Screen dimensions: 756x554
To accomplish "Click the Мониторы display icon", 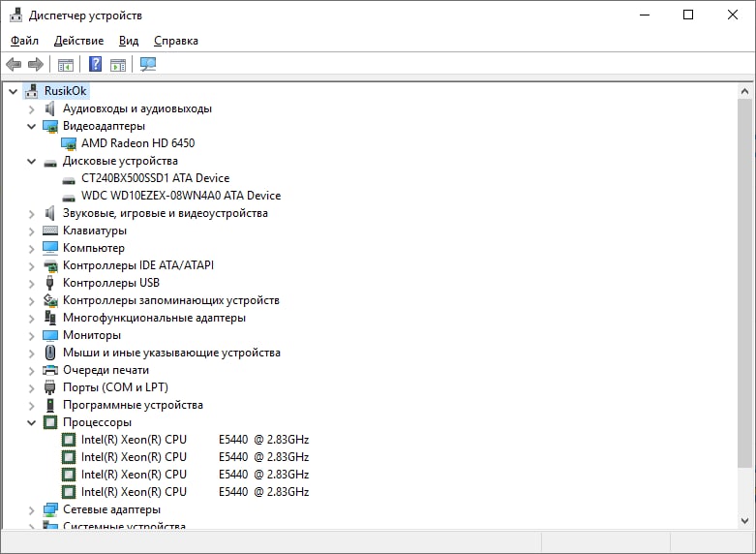I will (x=50, y=335).
